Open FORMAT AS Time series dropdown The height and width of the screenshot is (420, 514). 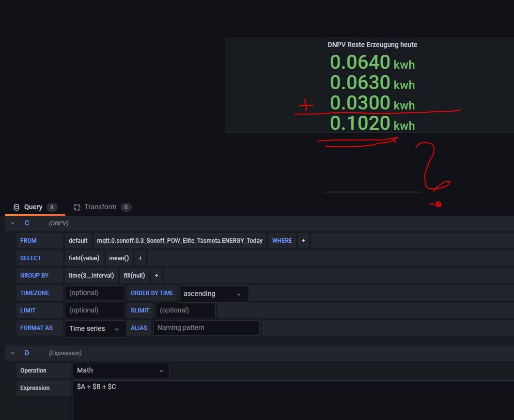click(95, 328)
